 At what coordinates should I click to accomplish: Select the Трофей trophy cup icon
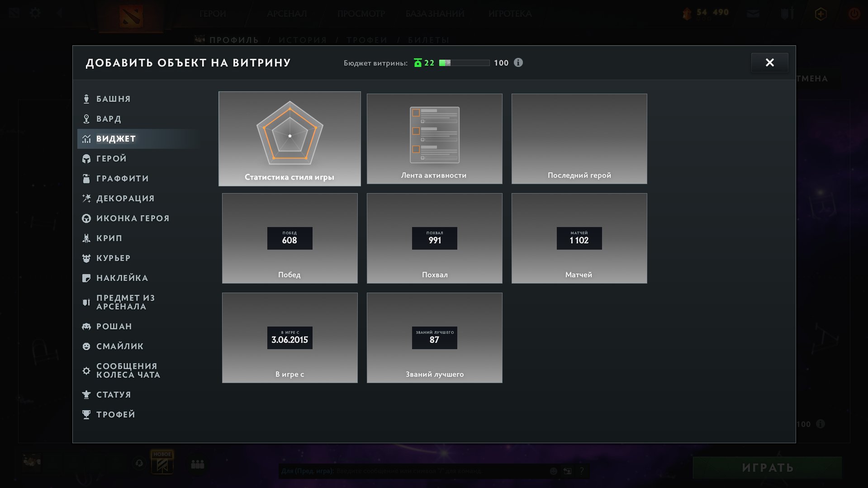click(x=86, y=415)
